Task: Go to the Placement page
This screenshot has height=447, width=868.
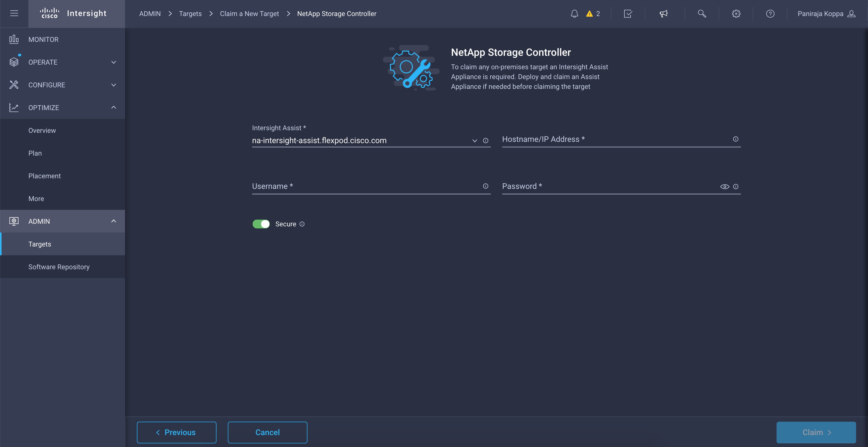Action: (44, 176)
